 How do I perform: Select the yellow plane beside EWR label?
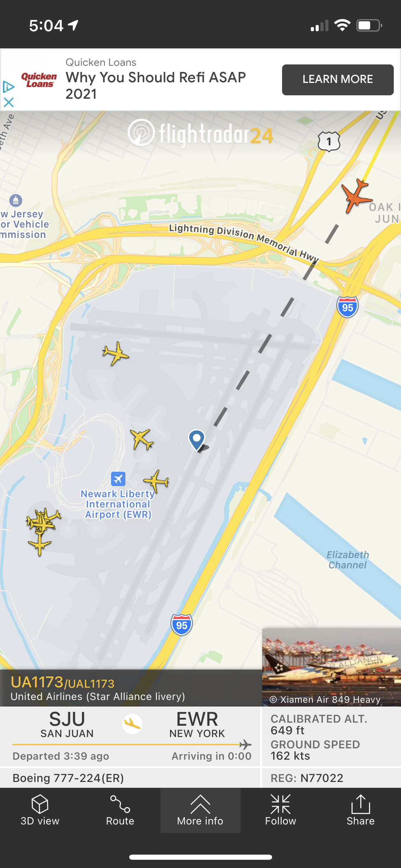156,481
